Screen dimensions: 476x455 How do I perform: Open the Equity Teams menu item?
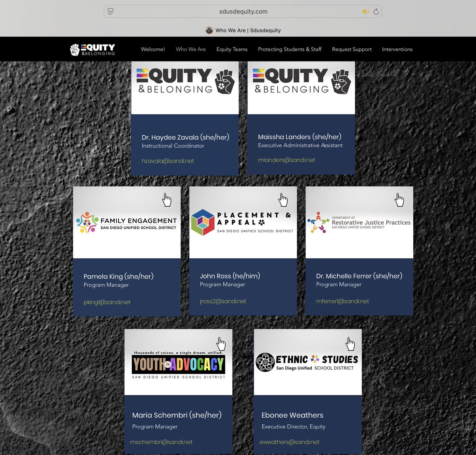pos(232,49)
